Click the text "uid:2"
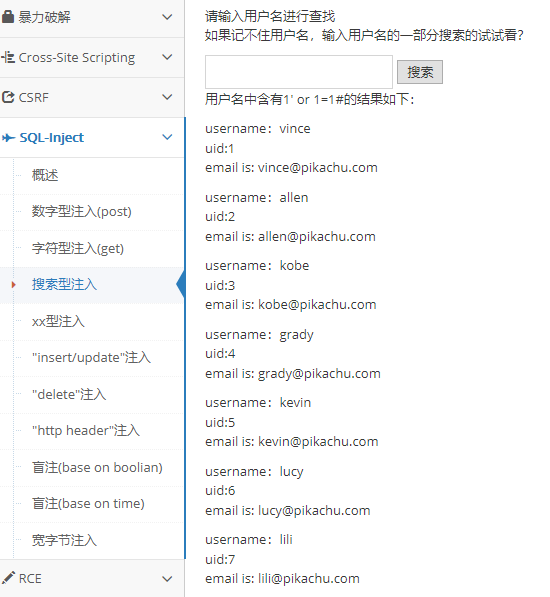Screen dimensions: 550x597 point(220,217)
